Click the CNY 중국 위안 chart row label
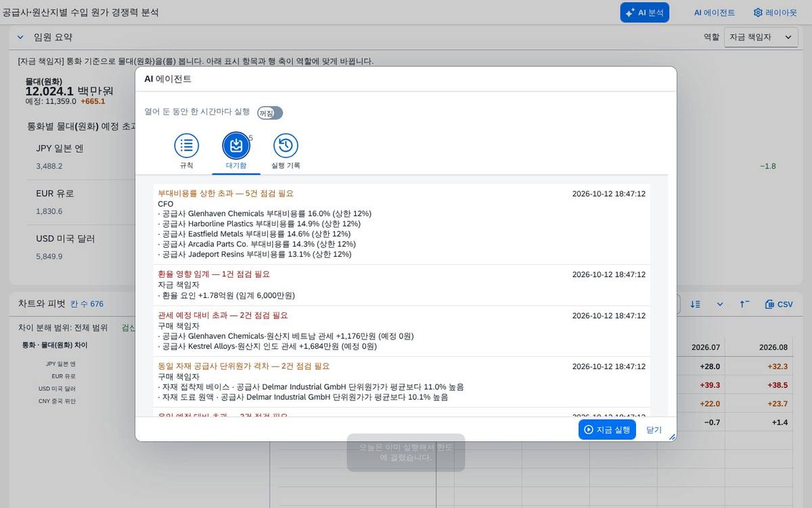Screen dimensions: 812x508 pyautogui.click(x=57, y=401)
